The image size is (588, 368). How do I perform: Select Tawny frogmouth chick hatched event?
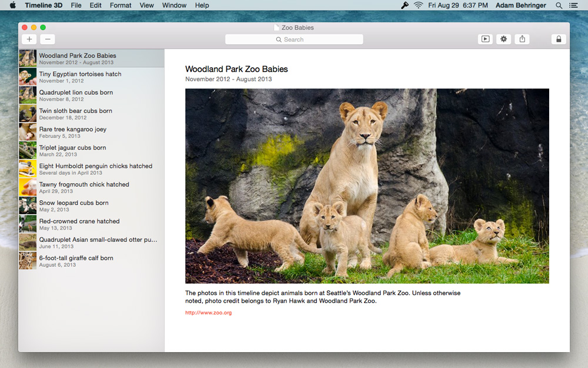(x=92, y=187)
